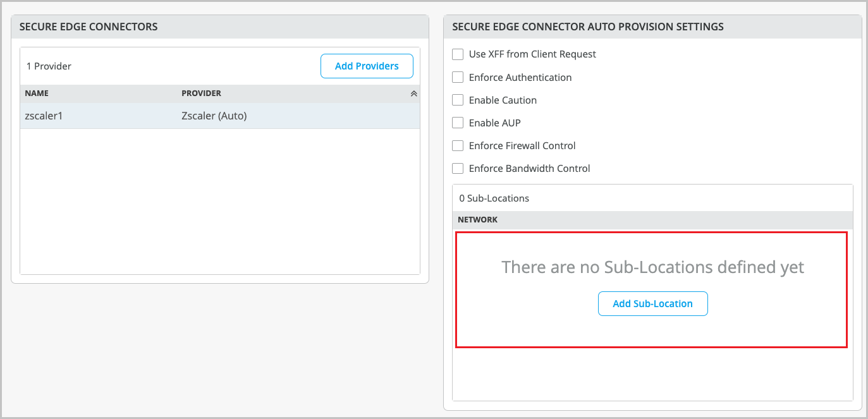Click the Zscaler (Auto) provider cell
The image size is (868, 419).
click(214, 116)
